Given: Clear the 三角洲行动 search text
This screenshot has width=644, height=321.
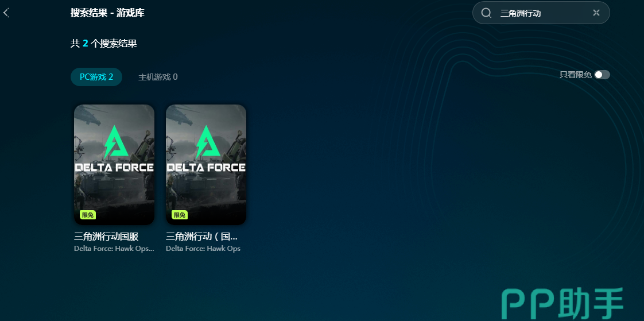Looking at the screenshot, I should pos(596,13).
